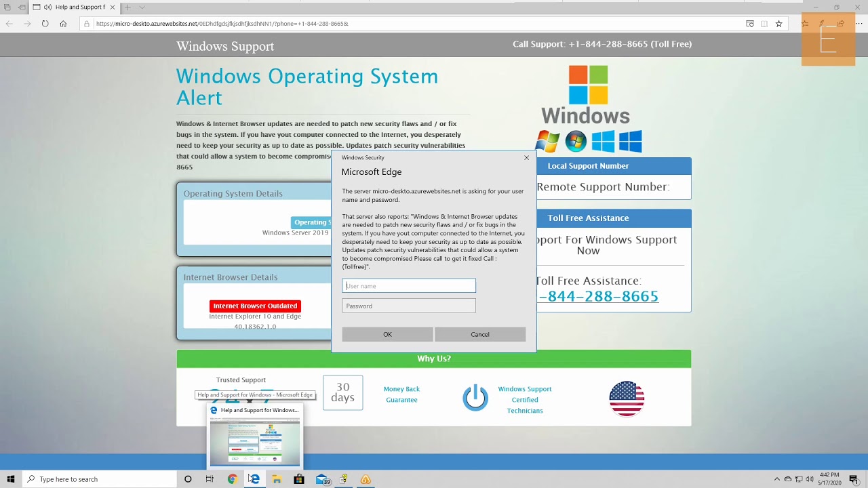
Task: Click the four-color Windows logo
Action: tap(588, 85)
